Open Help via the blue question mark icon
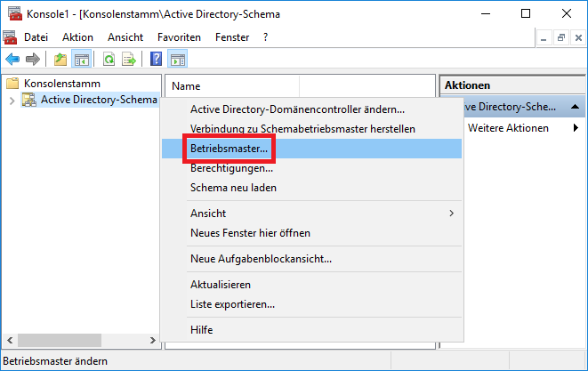This screenshot has height=371, width=588. 157,60
